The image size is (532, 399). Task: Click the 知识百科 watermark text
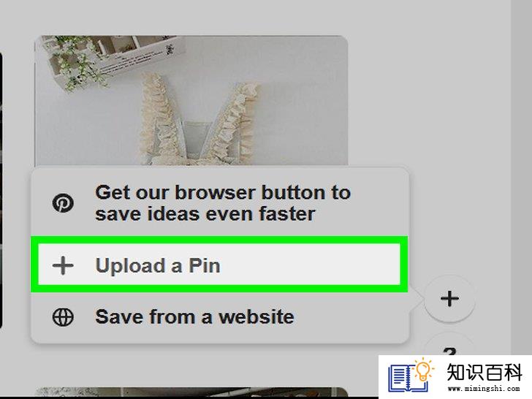pos(484,372)
